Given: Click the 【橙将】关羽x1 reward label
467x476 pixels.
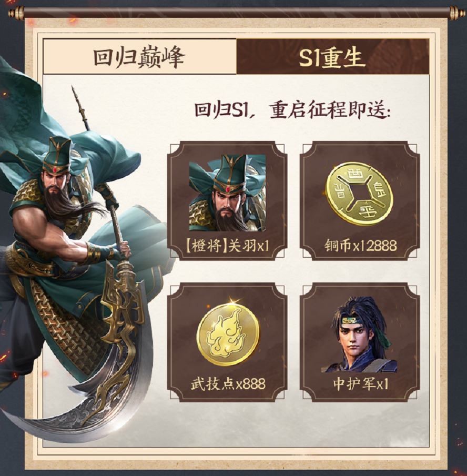Looking at the screenshot, I should coord(227,246).
